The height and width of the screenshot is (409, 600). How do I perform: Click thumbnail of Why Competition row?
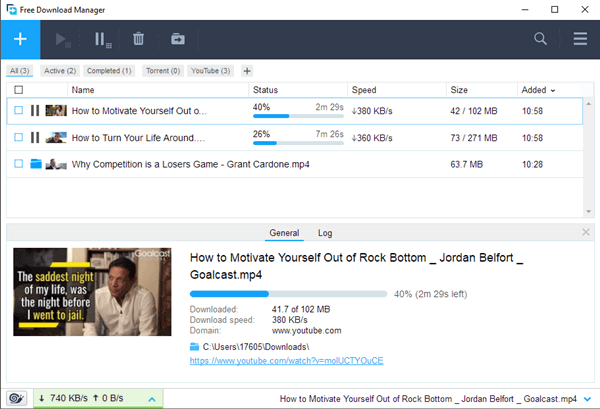[x=56, y=164]
